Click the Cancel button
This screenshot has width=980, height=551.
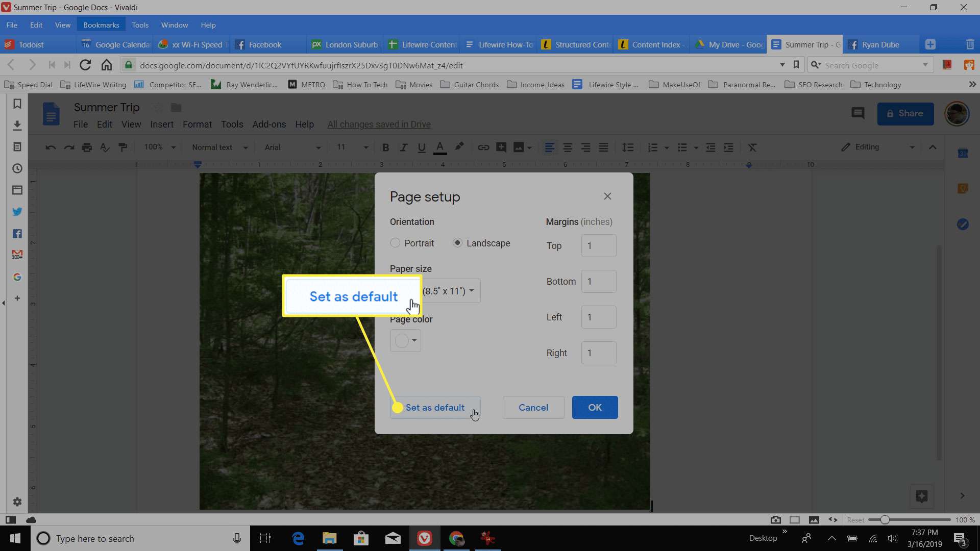pos(532,407)
